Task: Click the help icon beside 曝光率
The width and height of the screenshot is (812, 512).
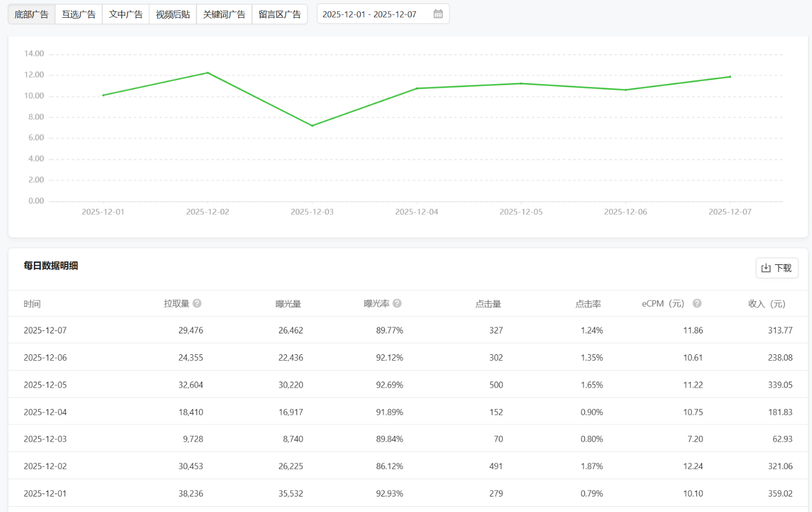Action: coord(397,304)
